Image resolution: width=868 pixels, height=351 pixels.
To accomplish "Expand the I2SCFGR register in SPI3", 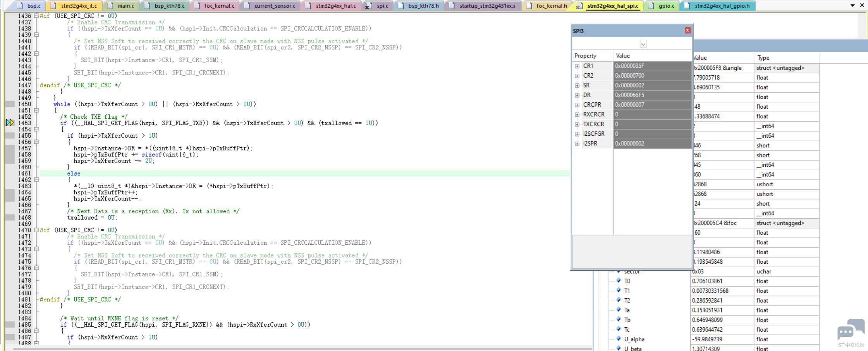I will point(577,134).
